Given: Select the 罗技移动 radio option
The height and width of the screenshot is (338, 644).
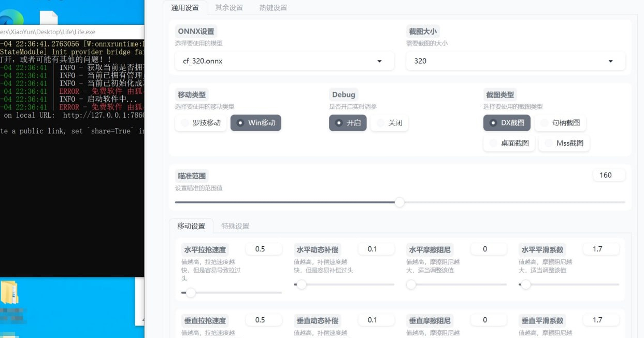Looking at the screenshot, I should pos(201,123).
